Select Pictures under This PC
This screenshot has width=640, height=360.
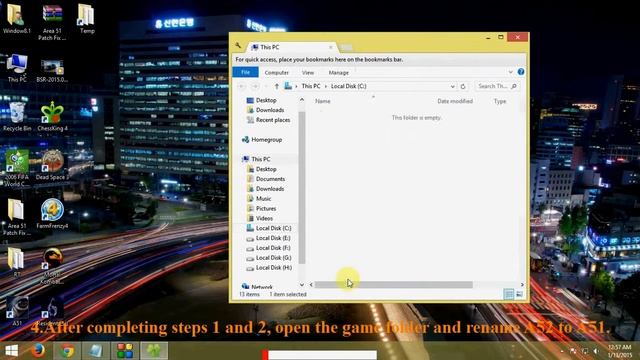coord(261,209)
